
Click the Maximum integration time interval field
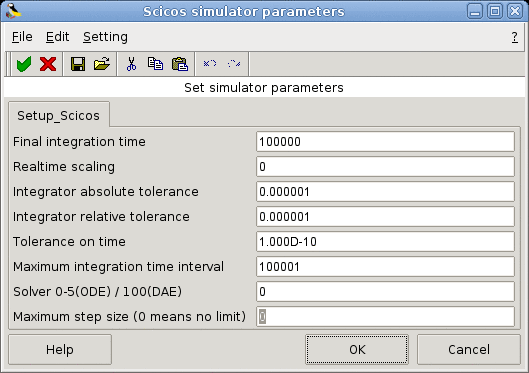click(385, 266)
